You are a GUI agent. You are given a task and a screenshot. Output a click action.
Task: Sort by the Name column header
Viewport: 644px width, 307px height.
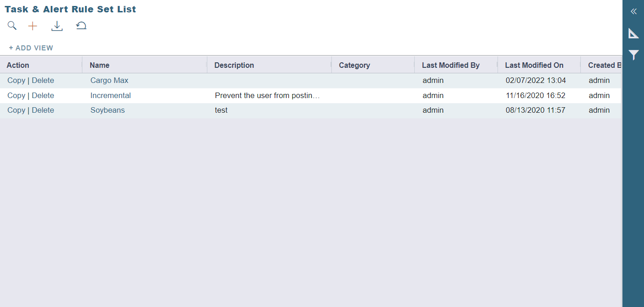point(99,65)
